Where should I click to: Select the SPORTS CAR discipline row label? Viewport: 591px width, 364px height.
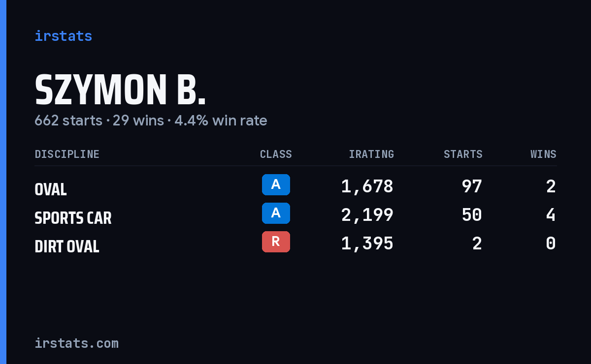(73, 218)
